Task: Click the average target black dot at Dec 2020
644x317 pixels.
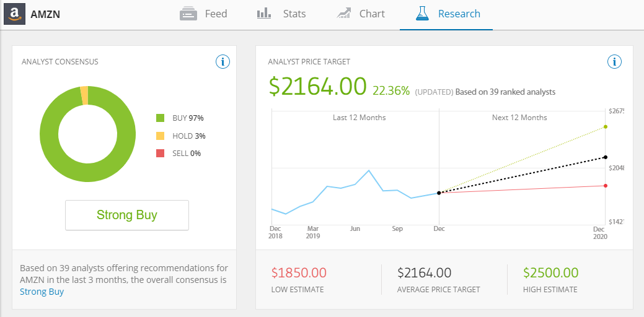Action: 606,157
